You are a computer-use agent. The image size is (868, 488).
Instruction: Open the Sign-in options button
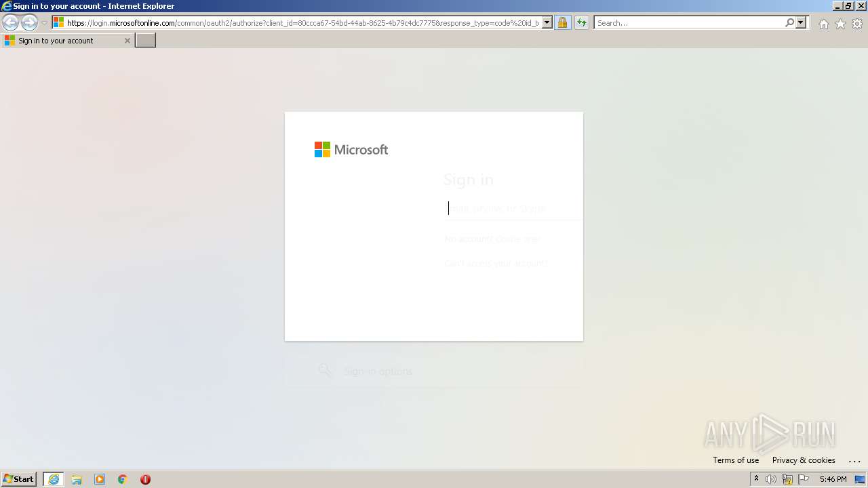(x=434, y=371)
